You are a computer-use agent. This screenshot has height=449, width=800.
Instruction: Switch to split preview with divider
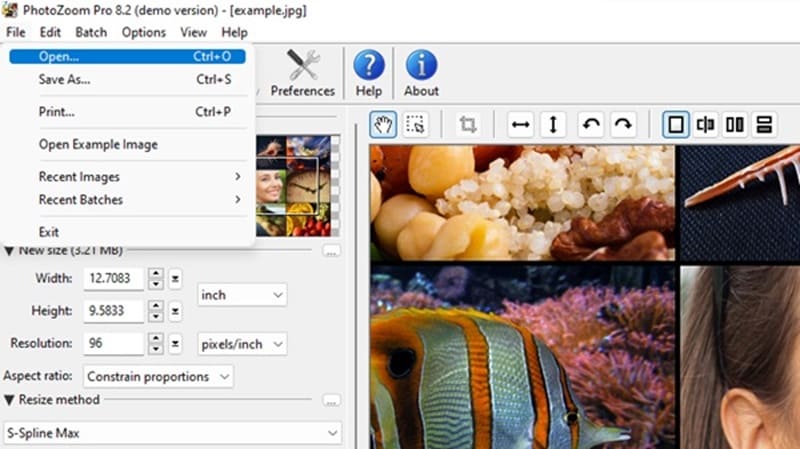pos(705,124)
